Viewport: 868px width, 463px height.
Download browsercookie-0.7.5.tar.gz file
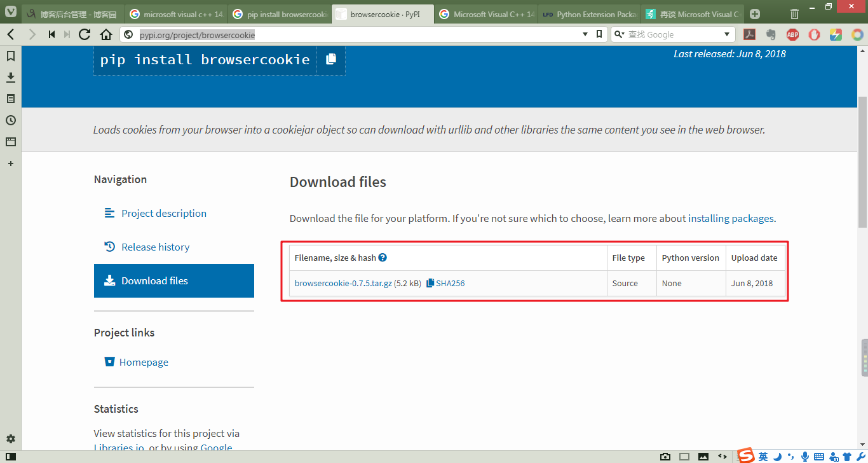click(343, 283)
